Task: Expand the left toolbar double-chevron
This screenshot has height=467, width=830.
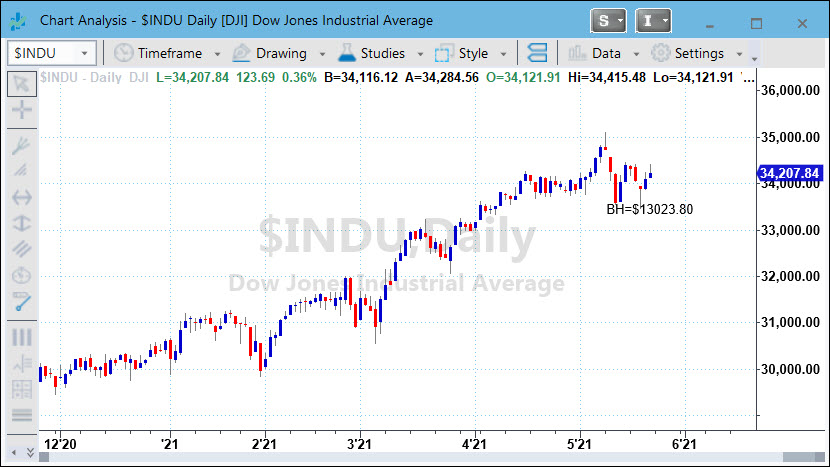Action: coord(30,453)
